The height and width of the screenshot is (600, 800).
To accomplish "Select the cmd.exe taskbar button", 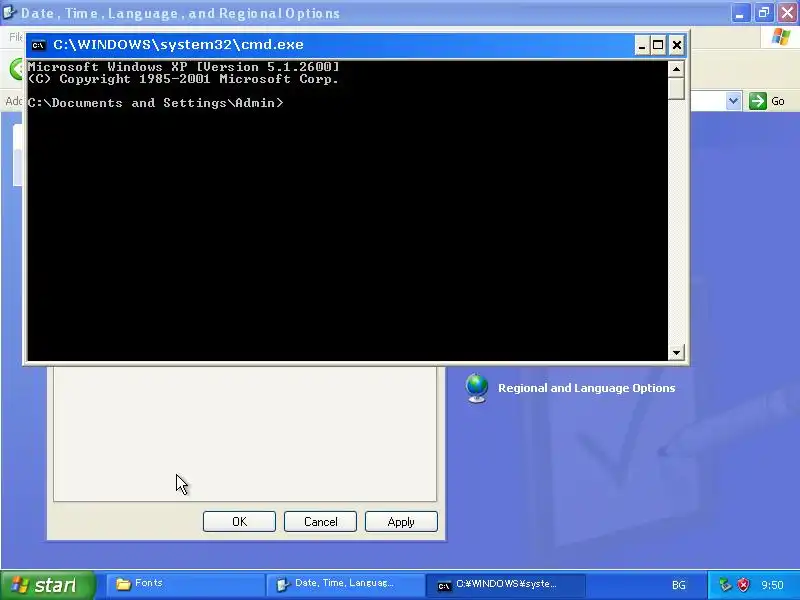I will point(505,584).
